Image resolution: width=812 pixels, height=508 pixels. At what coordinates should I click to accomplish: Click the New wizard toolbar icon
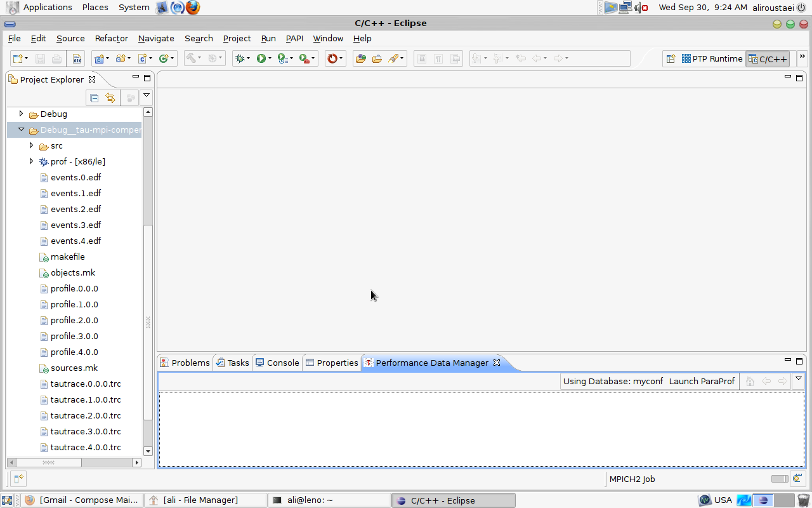point(18,58)
